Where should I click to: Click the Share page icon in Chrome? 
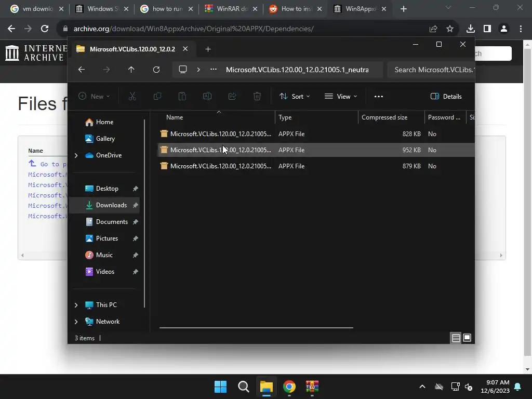click(x=433, y=29)
